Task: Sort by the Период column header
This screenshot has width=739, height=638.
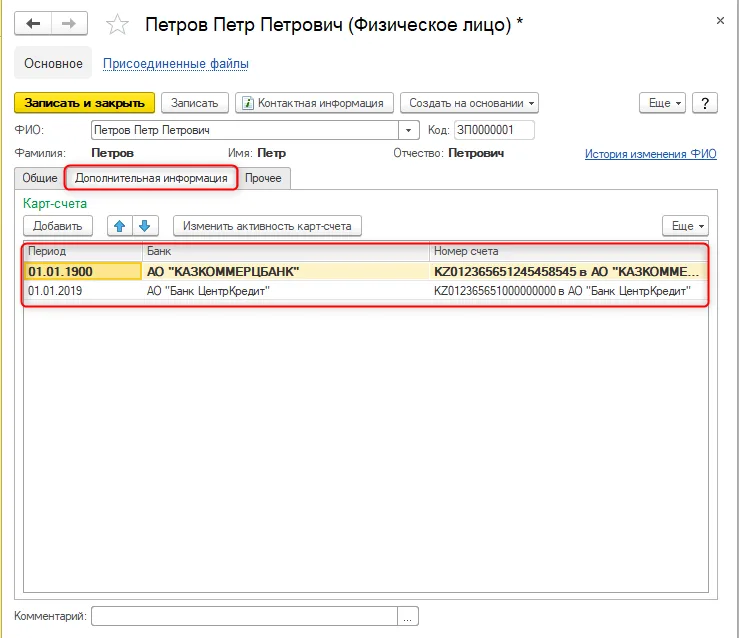Action: [83, 251]
